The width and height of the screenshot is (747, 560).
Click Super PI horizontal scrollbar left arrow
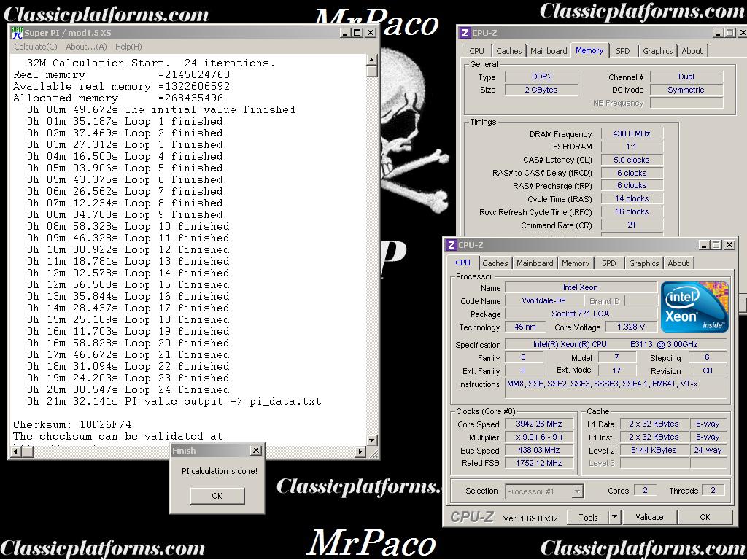pyautogui.click(x=16, y=451)
